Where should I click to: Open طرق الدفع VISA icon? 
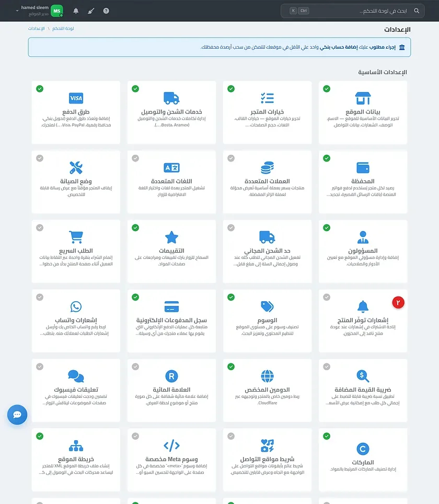click(76, 98)
